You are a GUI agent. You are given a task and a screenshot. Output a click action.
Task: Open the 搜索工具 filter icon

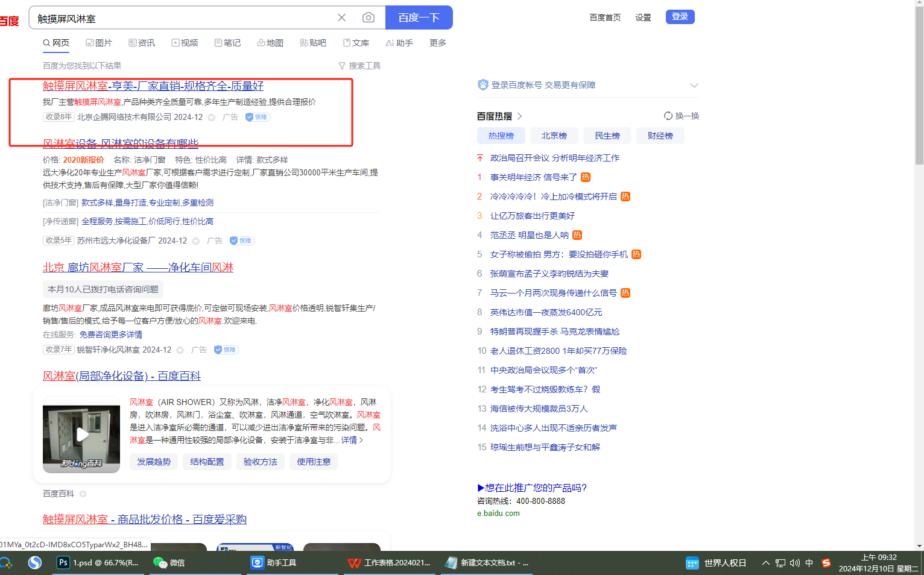342,66
